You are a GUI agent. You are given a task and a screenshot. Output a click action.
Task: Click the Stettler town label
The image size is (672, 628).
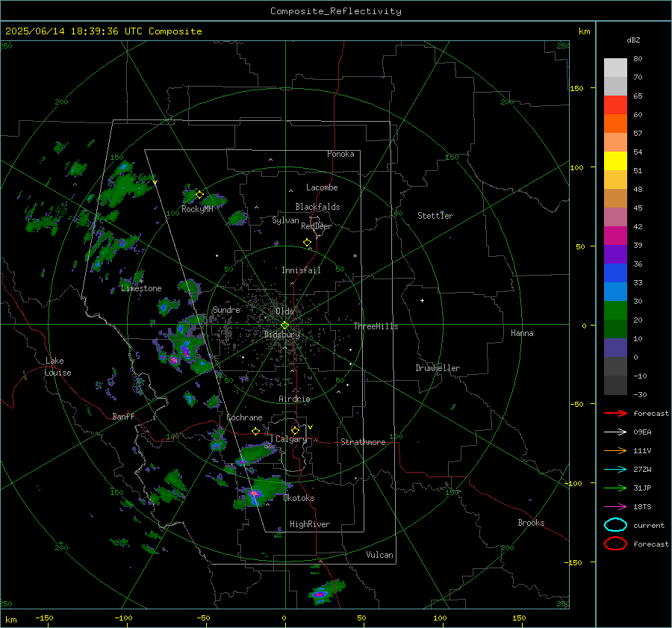pyautogui.click(x=435, y=216)
